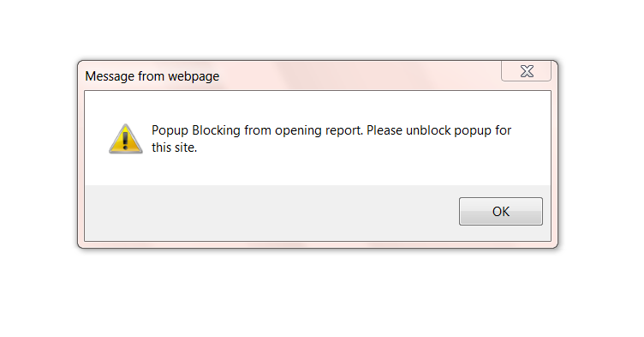Select the 'Message from webpage' title text

[152, 76]
